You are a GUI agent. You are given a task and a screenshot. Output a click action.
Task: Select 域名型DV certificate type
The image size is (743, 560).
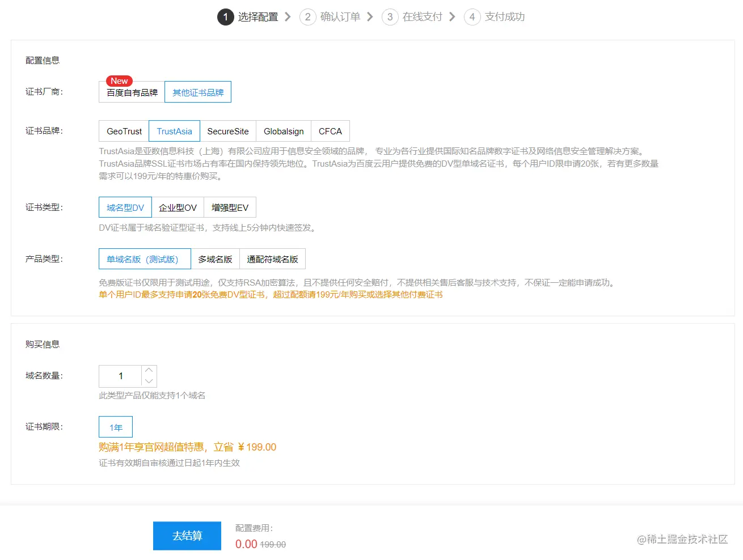tap(125, 207)
